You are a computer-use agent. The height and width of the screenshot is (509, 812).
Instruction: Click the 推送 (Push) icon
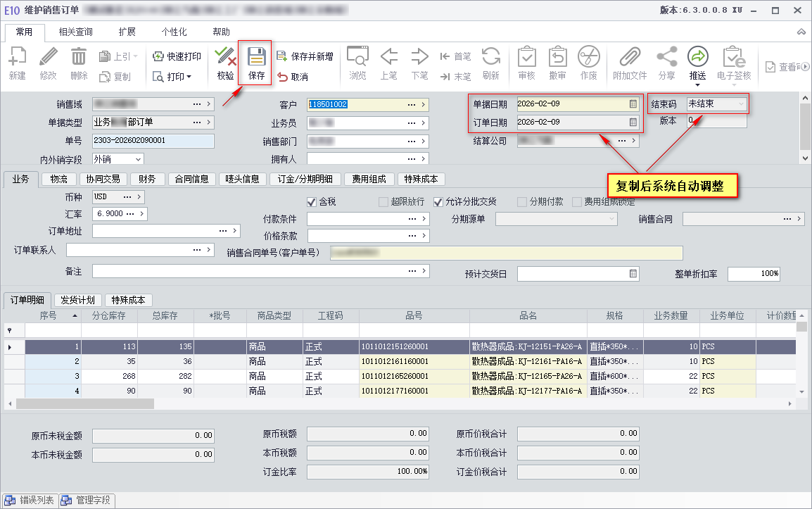(697, 56)
